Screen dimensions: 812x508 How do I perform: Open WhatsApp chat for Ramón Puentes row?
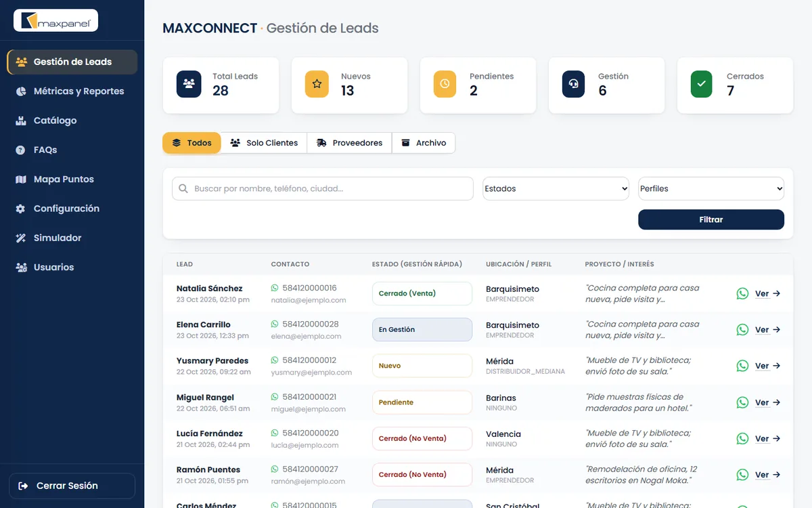[742, 475]
